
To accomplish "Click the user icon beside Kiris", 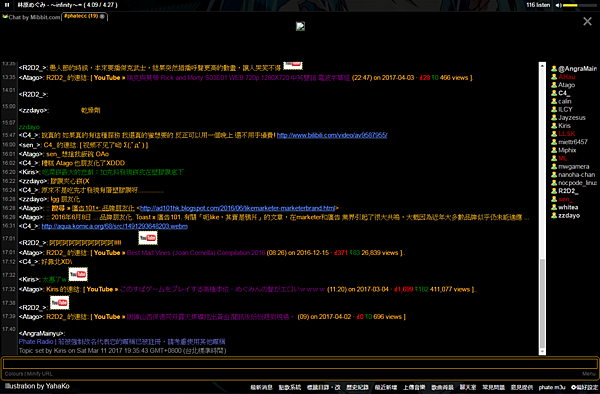I will click(554, 125).
